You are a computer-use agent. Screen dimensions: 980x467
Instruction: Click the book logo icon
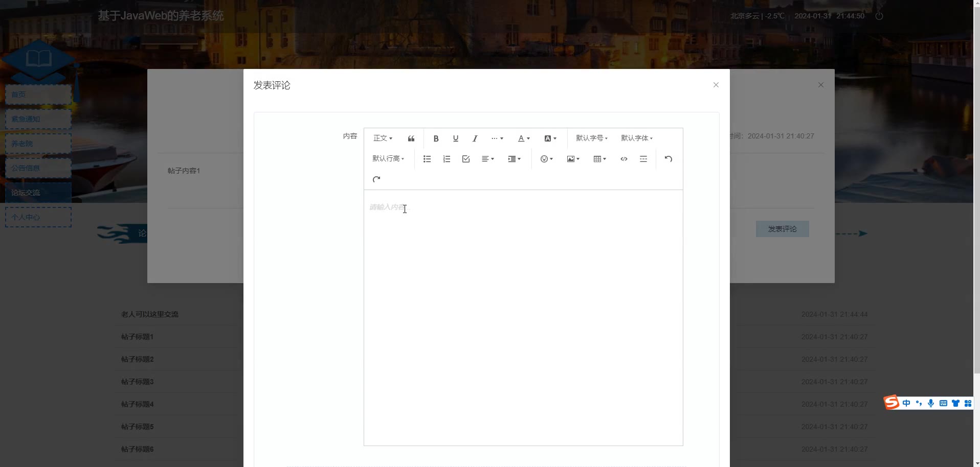coord(39,59)
